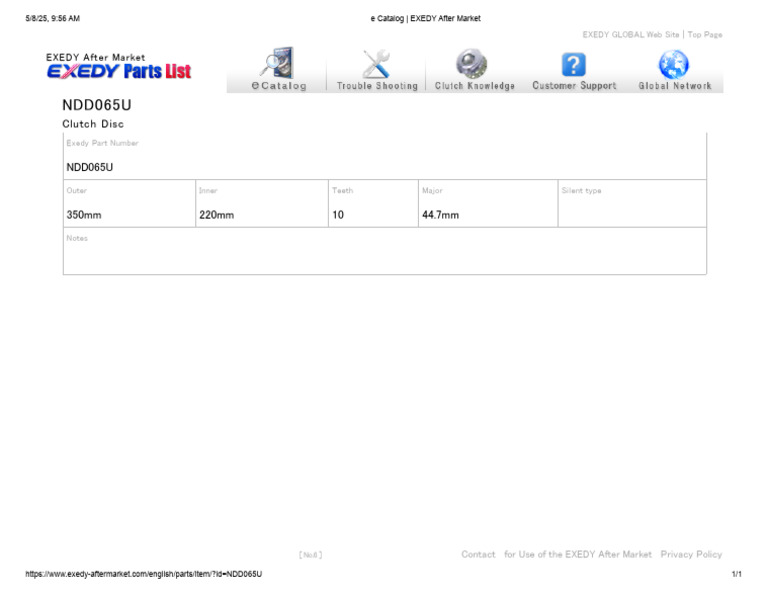768x594 pixels.
Task: Select the 44.7mm major value
Action: [x=440, y=215]
